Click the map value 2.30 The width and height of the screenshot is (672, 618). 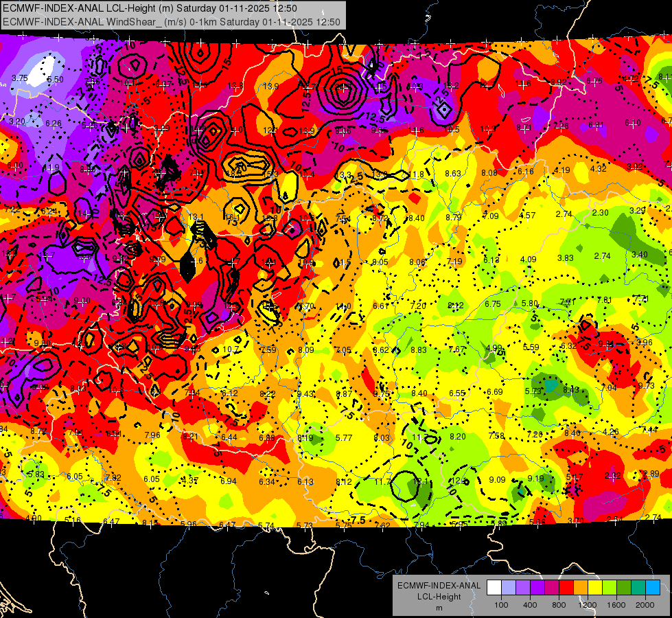(601, 212)
